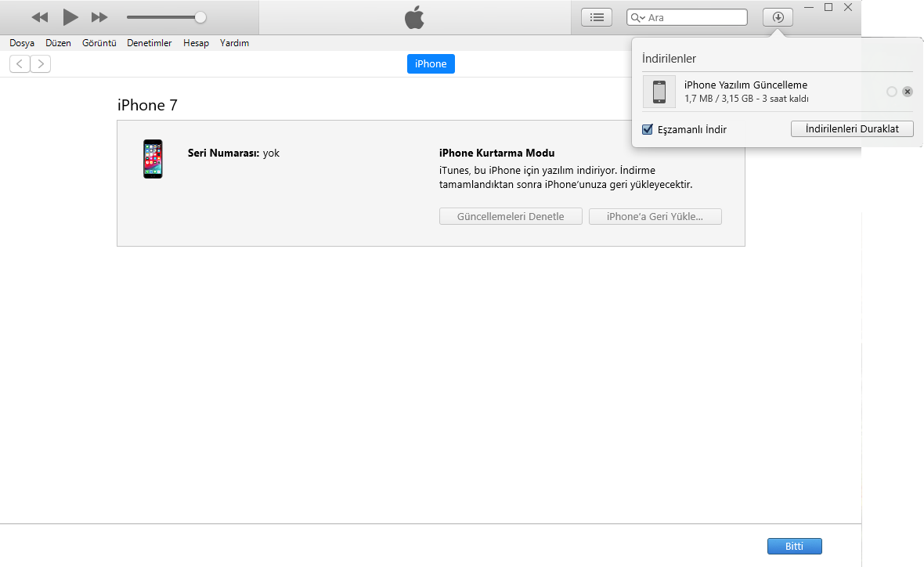Click the phone icon in downloads list
The height and width of the screenshot is (567, 924).
tap(659, 92)
